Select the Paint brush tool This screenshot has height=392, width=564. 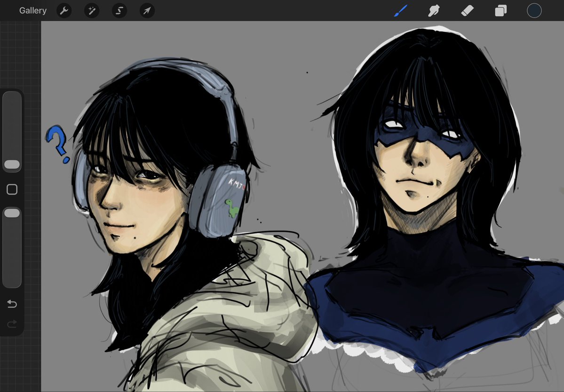pos(401,10)
